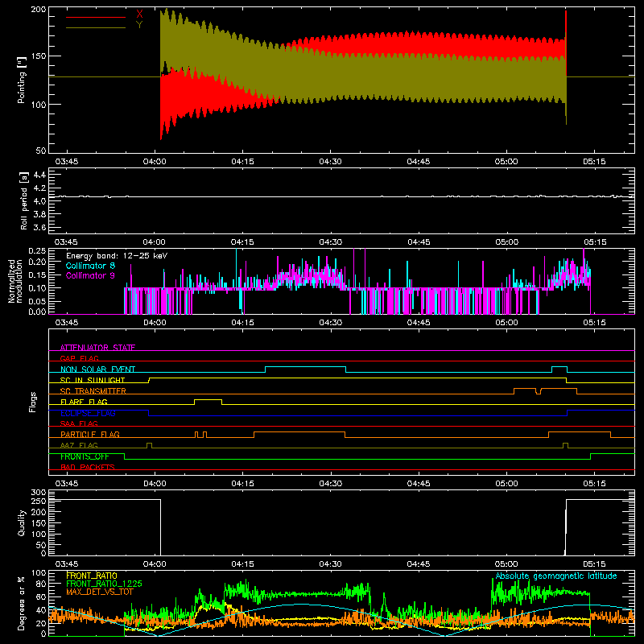Click the 50 tick on Pointing axis
This screenshot has width=644, height=644.
pos(41,151)
